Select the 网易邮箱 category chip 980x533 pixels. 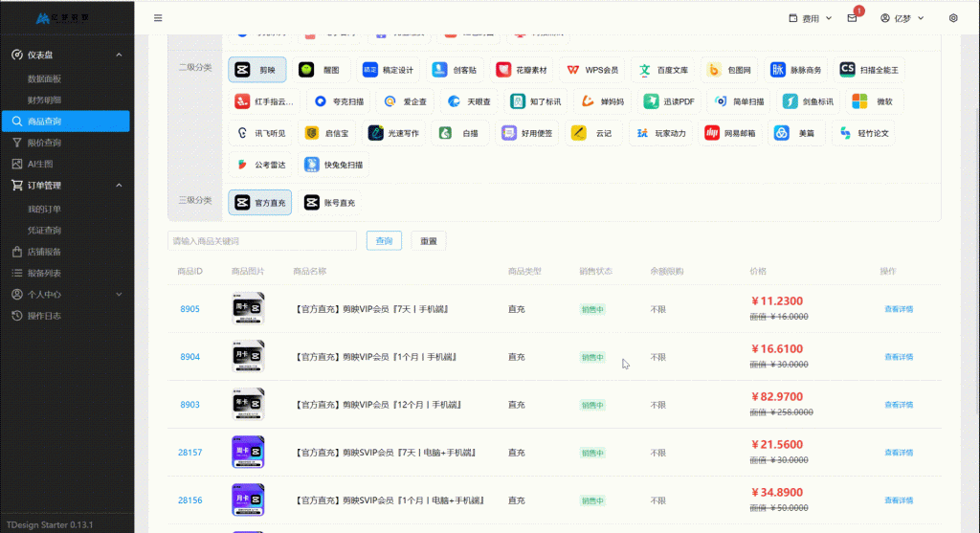[730, 133]
